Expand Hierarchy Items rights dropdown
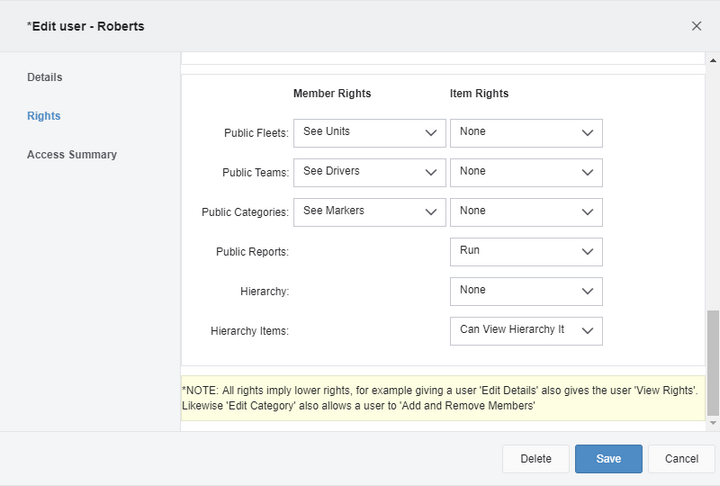 (526, 331)
